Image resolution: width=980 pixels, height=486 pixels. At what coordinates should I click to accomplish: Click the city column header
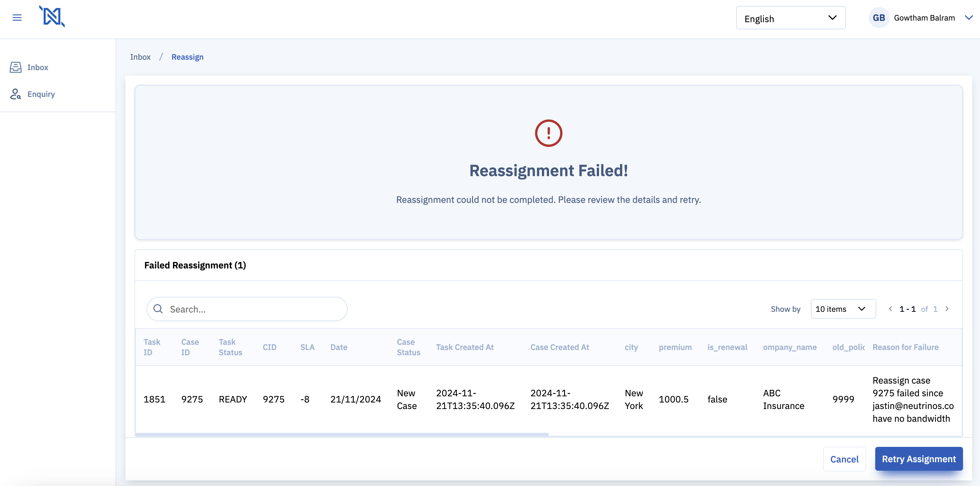point(631,347)
